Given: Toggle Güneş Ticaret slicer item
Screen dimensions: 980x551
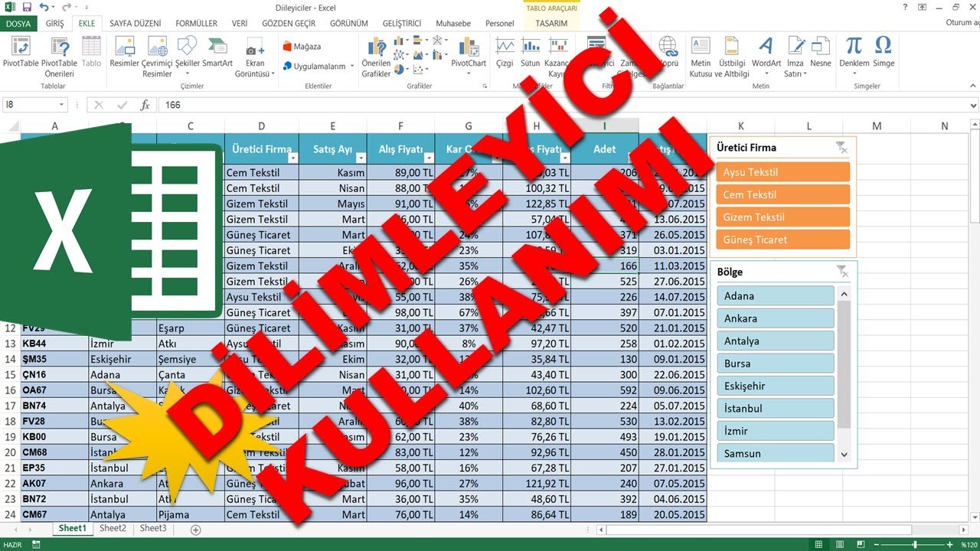Looking at the screenshot, I should 783,240.
